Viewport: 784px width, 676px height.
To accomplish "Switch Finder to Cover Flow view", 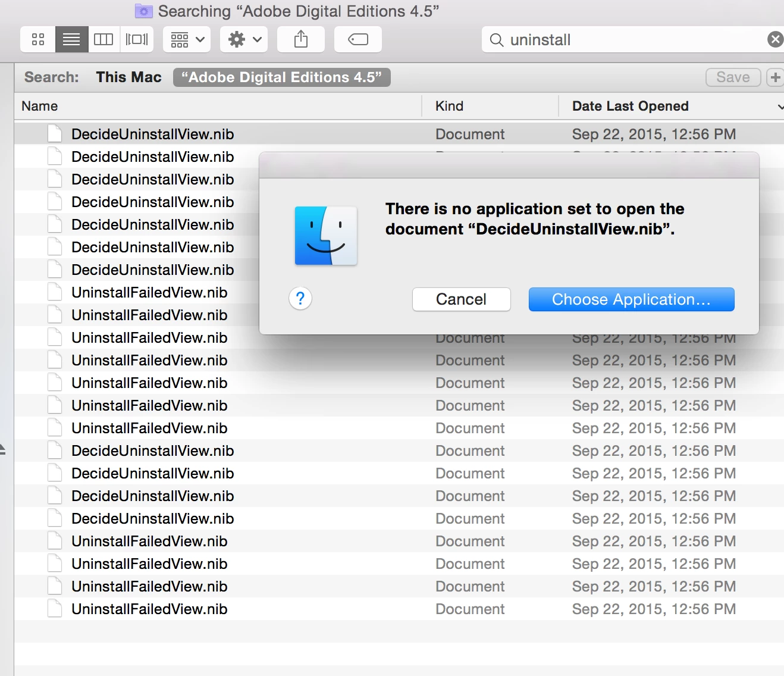I will pos(137,39).
